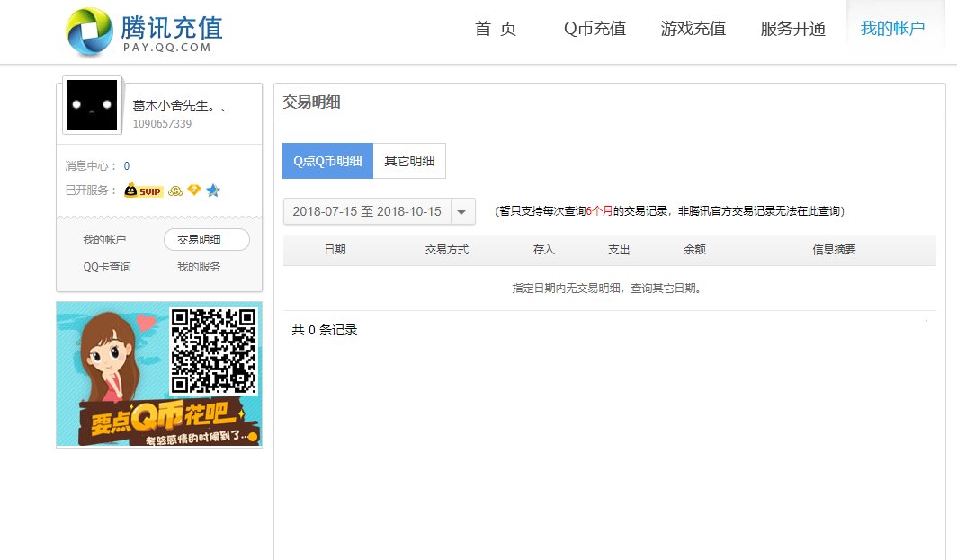Click the SVIP penguin badge icon
957x560 pixels.
coord(144,191)
